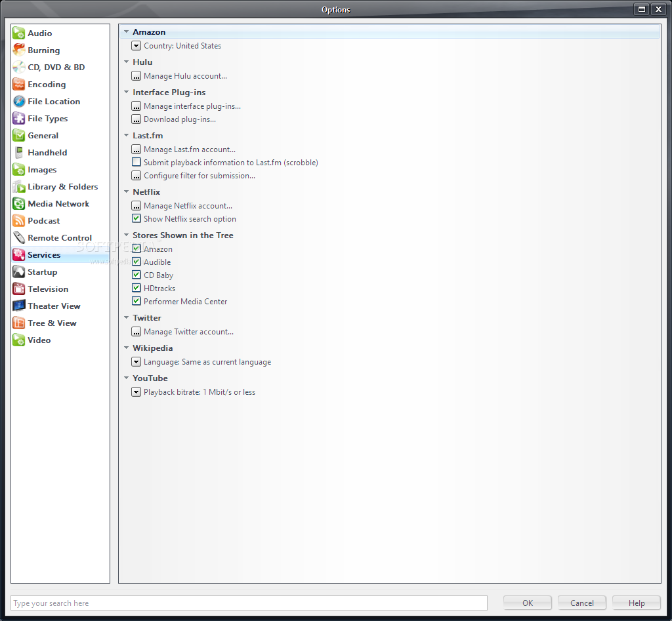Click the Startup category icon
This screenshot has height=621, width=672.
19,272
